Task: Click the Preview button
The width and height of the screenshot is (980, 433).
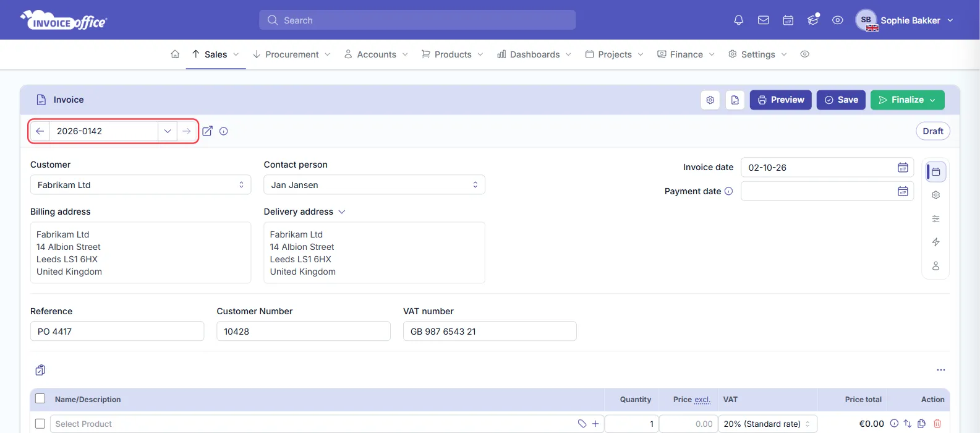Action: pos(781,100)
